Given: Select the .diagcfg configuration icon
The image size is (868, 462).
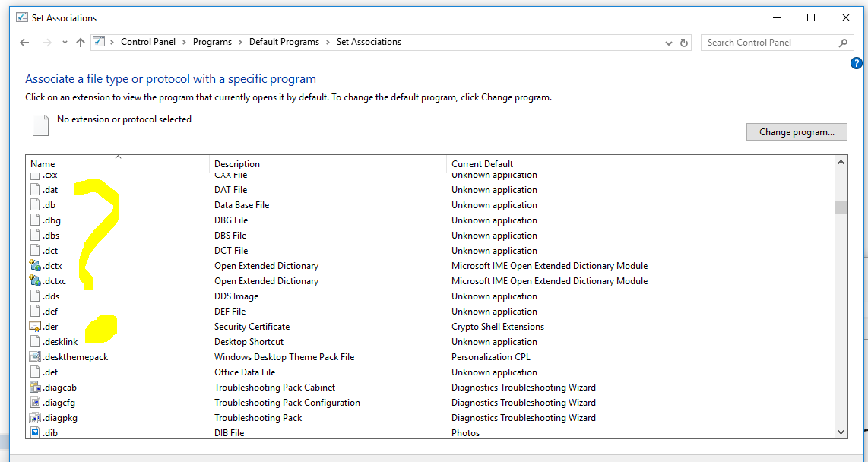Looking at the screenshot, I should 36,403.
